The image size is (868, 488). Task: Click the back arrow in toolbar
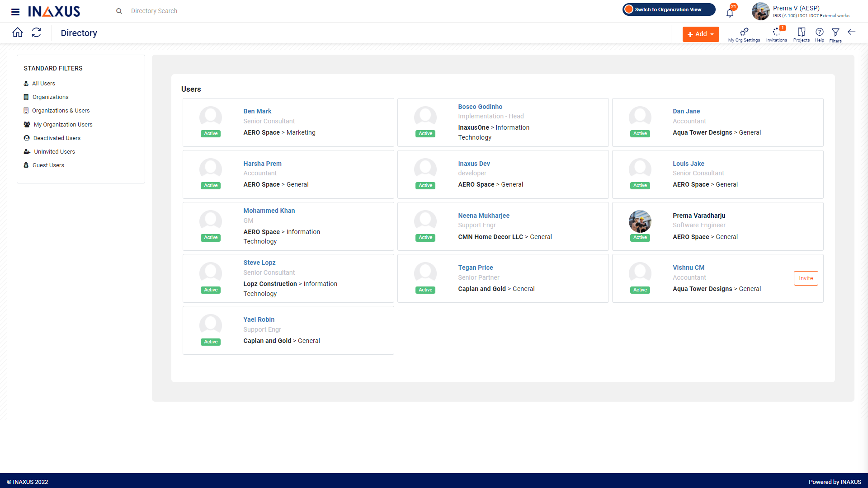[852, 32]
